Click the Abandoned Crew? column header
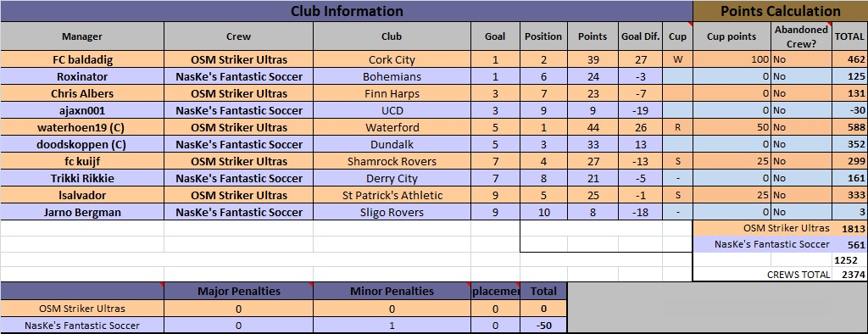 coord(801,36)
